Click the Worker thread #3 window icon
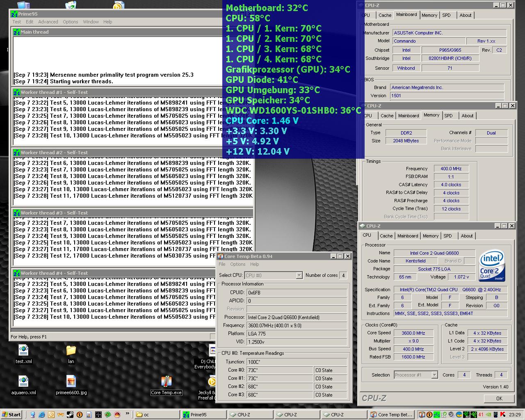 coord(16,213)
